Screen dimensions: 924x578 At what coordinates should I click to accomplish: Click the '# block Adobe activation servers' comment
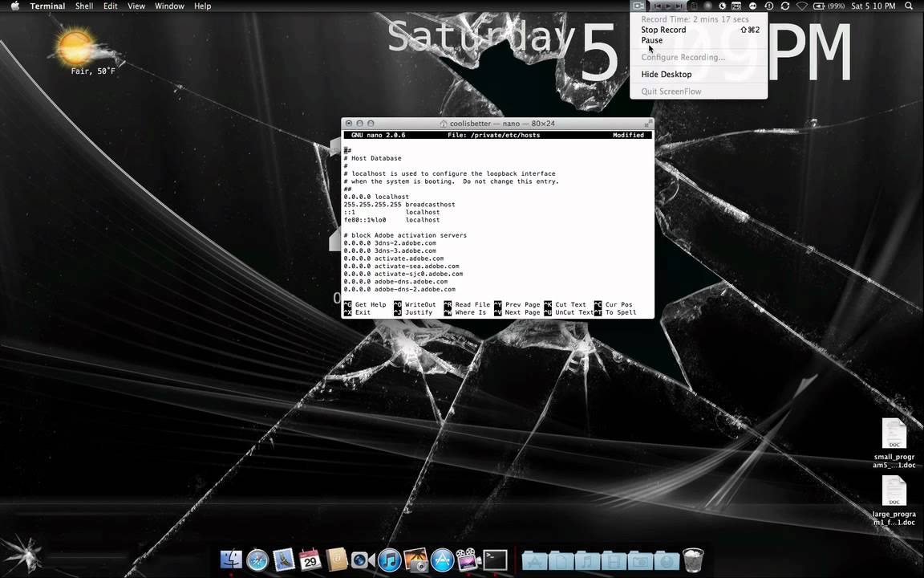(405, 235)
